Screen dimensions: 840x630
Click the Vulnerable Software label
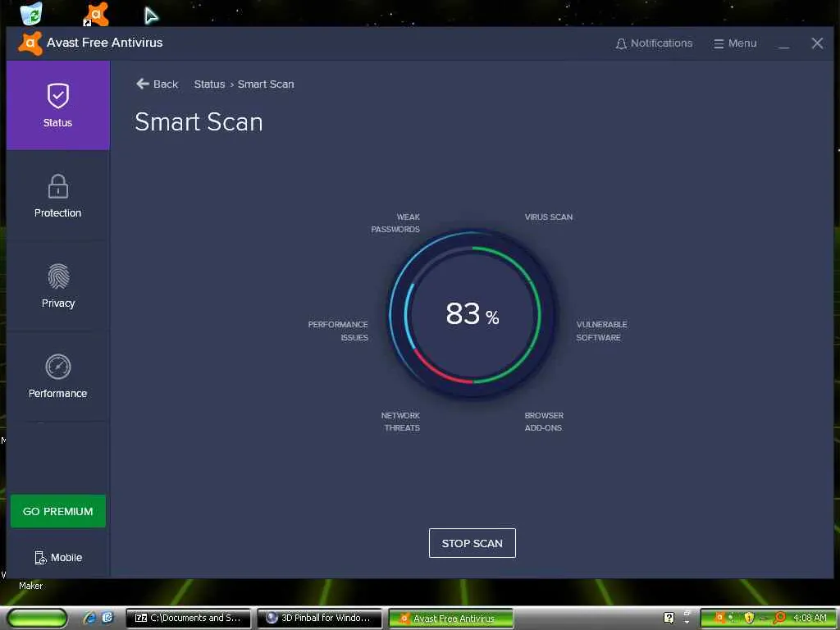[601, 331]
